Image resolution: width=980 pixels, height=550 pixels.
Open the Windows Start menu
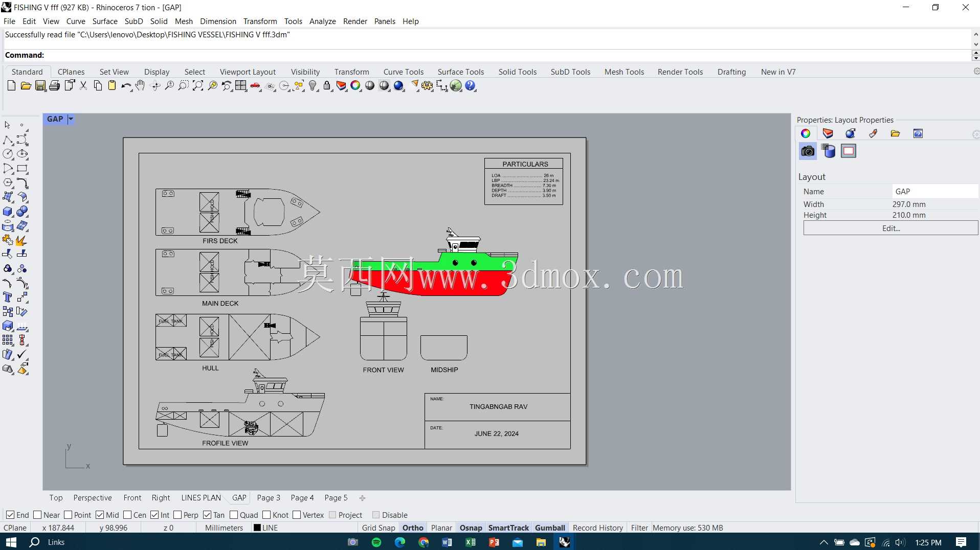pos(11,542)
